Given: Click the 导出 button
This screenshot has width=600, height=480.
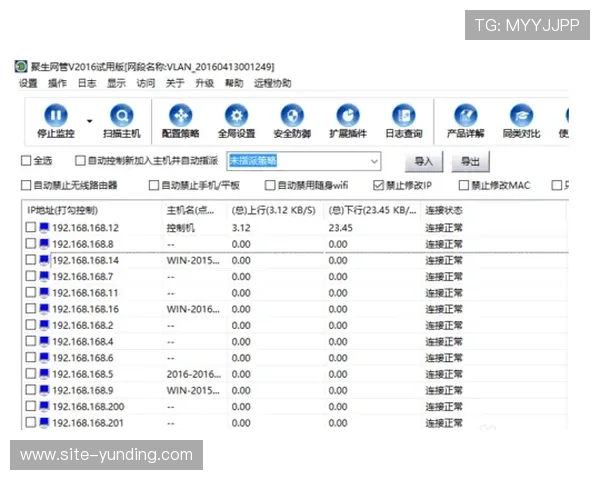Looking at the screenshot, I should coord(470,162).
